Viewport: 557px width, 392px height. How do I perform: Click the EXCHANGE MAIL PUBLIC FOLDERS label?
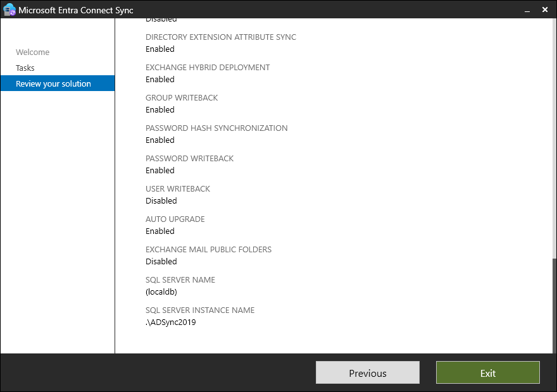pos(208,249)
